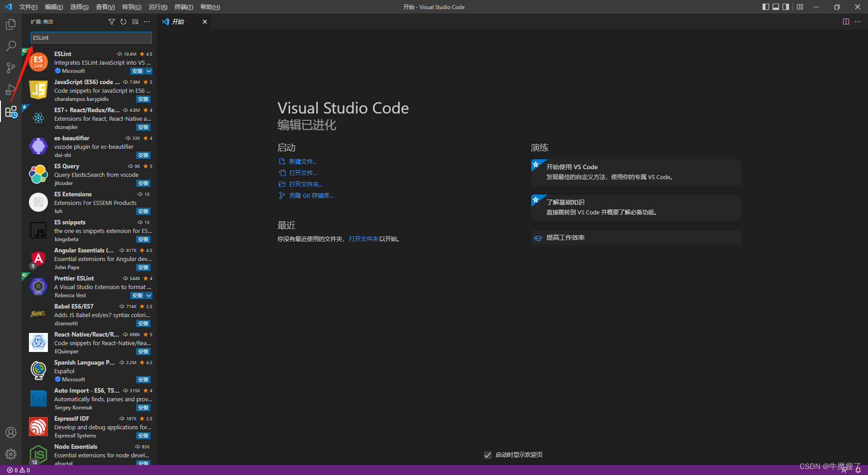
Task: Install ES7+ React/Redux extension
Action: coord(143,127)
